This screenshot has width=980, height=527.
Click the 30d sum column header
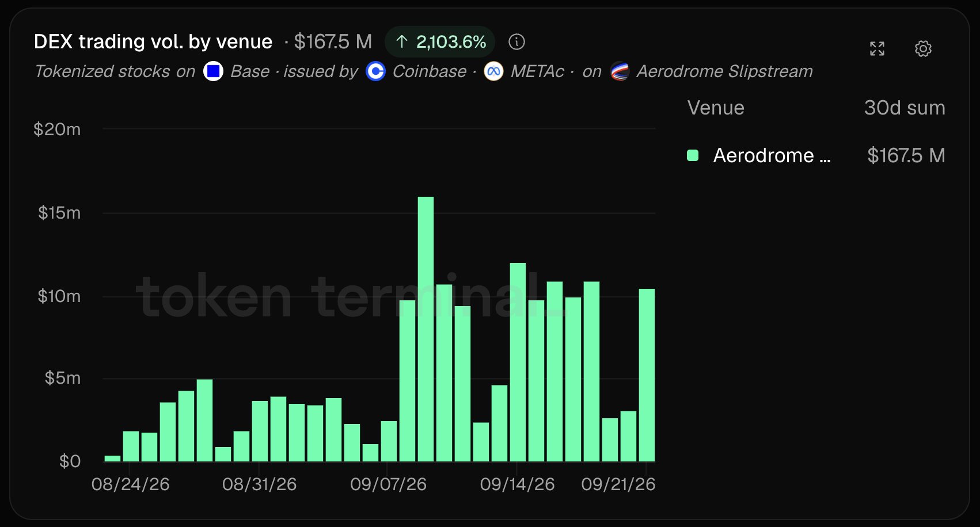[x=905, y=108]
